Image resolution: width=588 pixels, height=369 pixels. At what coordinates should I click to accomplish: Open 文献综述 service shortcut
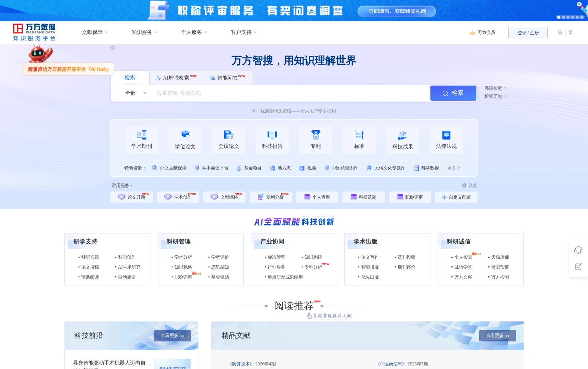point(224,197)
